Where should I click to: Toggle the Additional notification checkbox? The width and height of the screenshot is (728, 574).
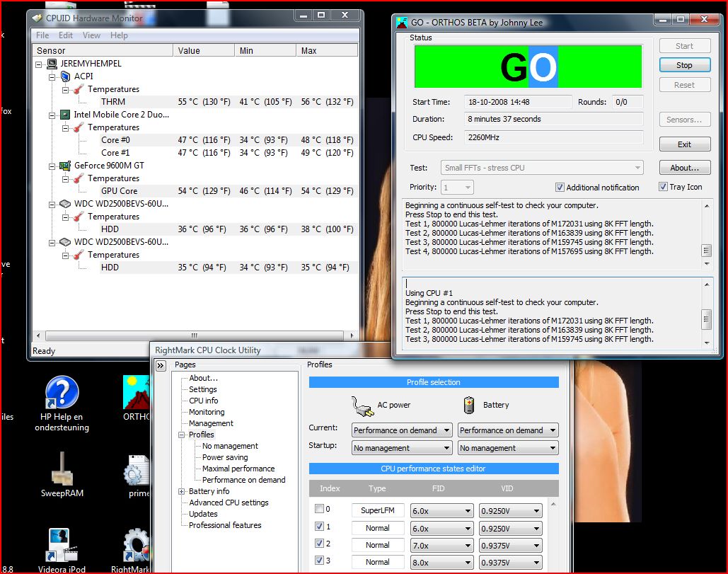[x=560, y=187]
